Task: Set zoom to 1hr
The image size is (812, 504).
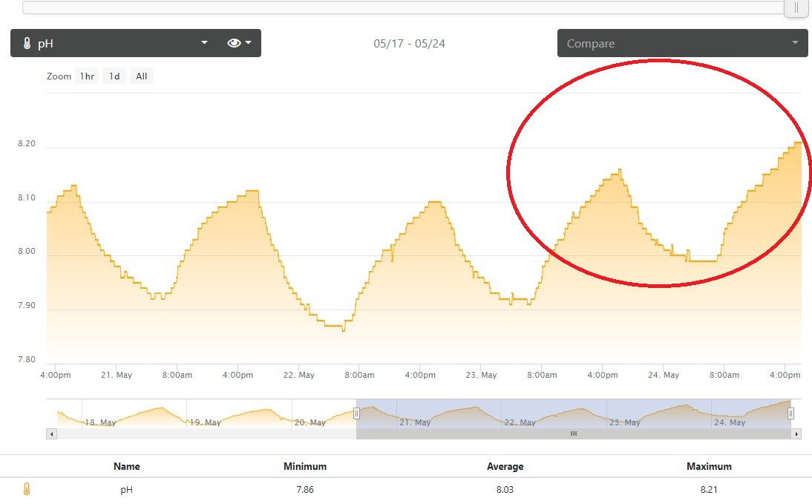Action: [x=87, y=76]
